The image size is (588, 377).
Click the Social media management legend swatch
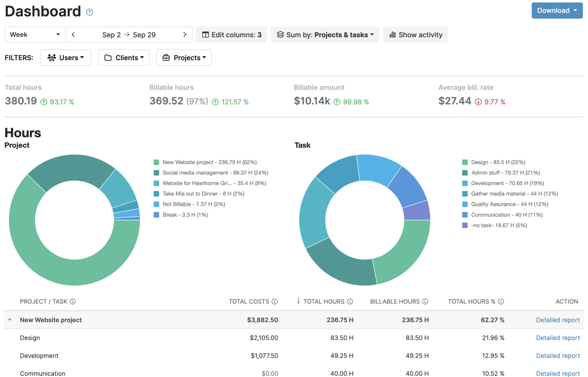pyautogui.click(x=156, y=173)
